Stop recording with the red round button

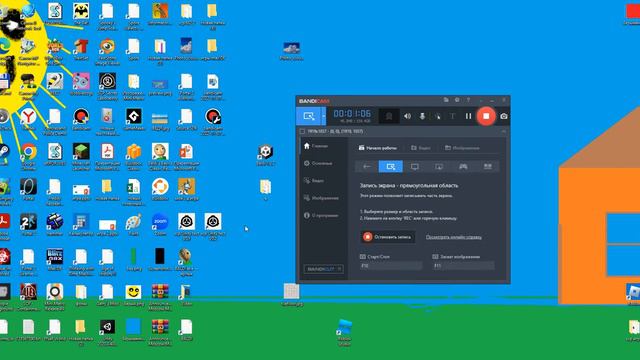(486, 116)
